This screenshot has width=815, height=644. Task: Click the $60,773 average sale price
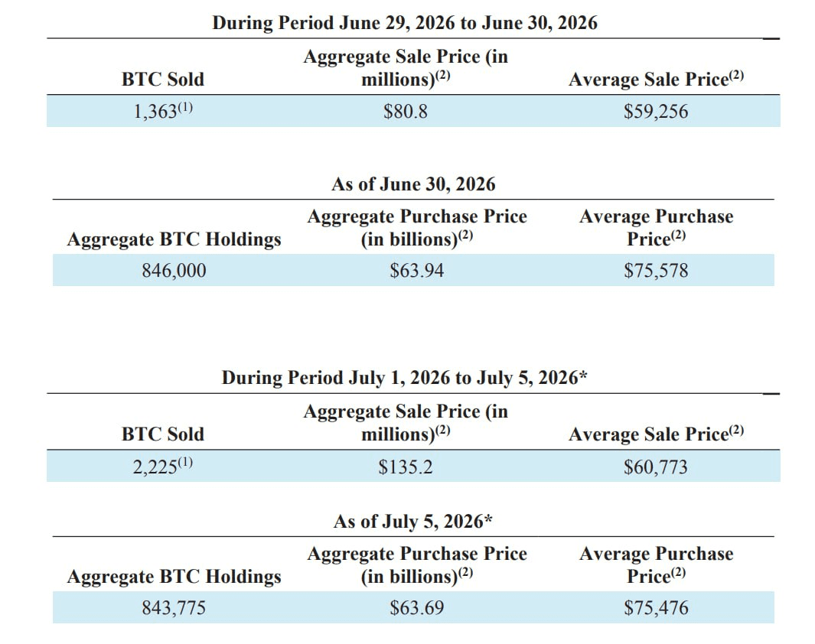655,467
